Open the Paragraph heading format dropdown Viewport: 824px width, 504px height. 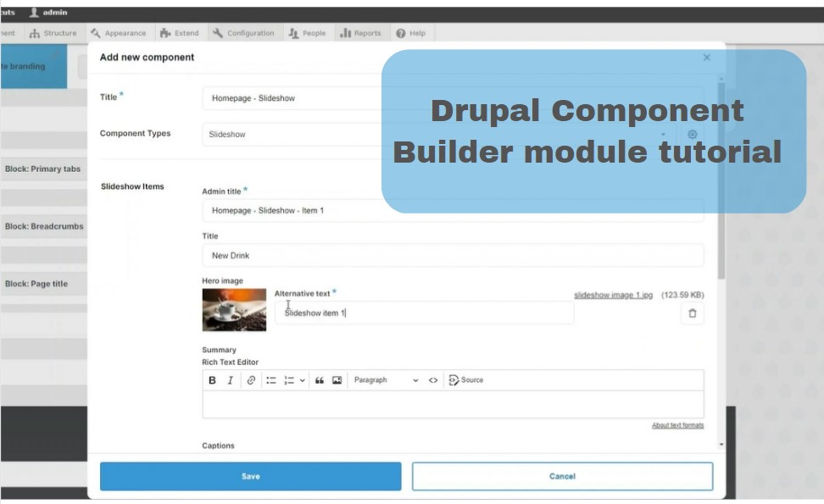pyautogui.click(x=387, y=380)
